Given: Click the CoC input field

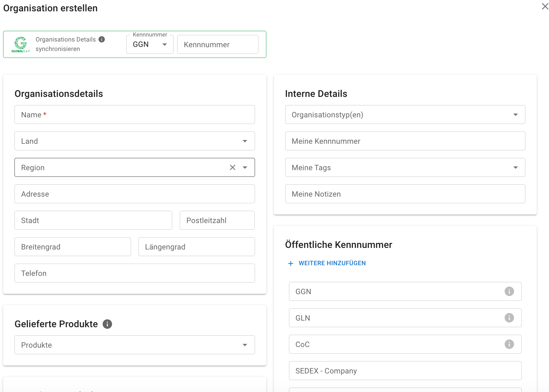Looking at the screenshot, I should [x=405, y=344].
